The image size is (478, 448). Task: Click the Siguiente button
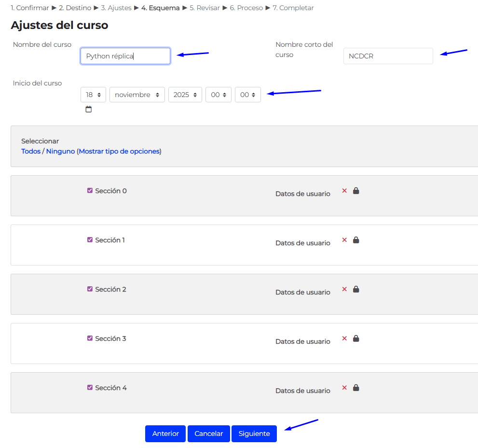click(x=254, y=434)
